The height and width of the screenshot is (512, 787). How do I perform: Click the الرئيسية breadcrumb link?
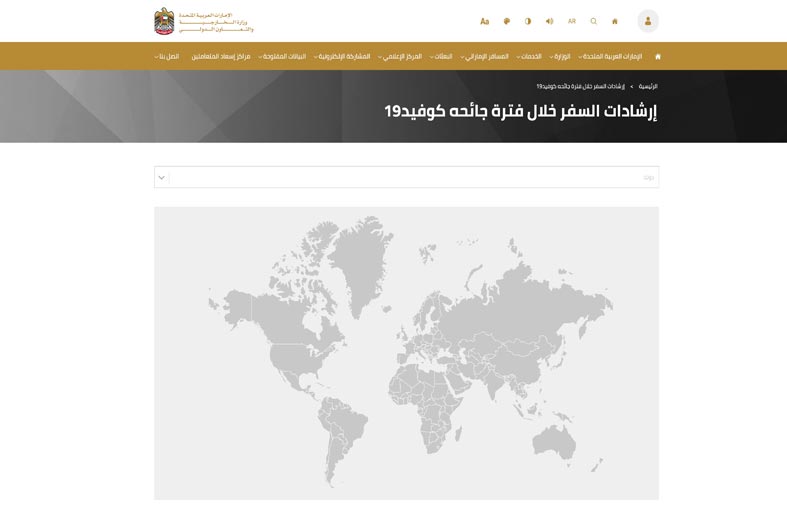click(648, 86)
